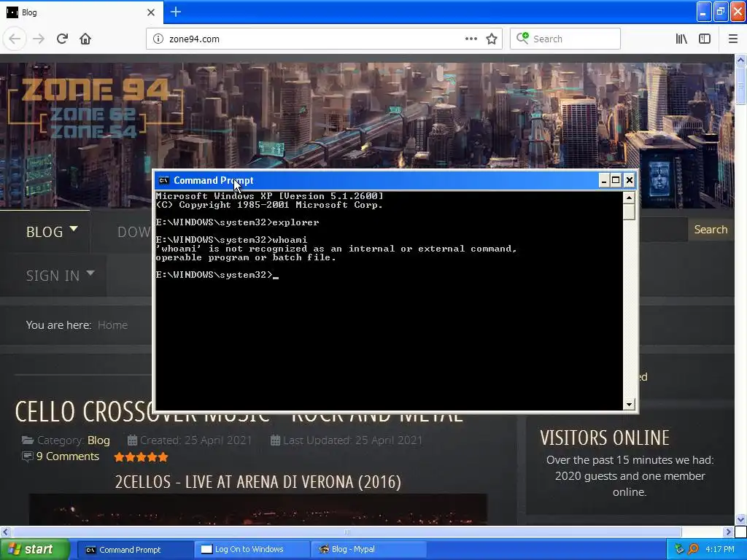
Task: Click 'Created: 25 April 2021' text
Action: pyautogui.click(x=196, y=440)
